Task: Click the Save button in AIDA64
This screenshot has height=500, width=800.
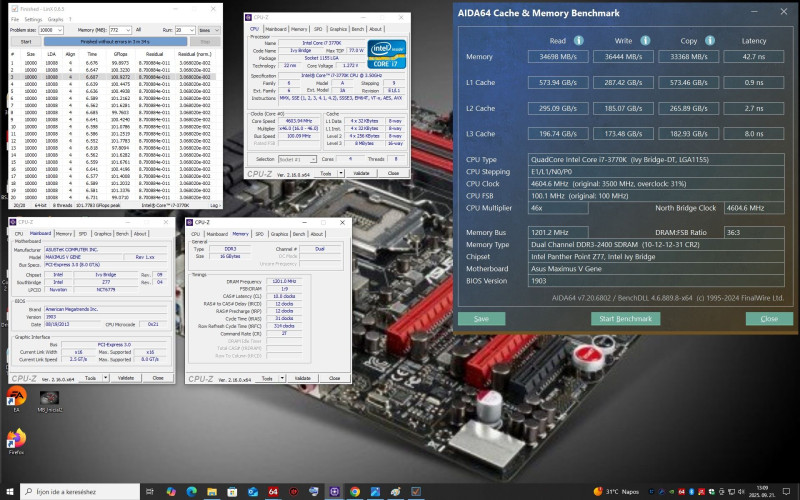Action: coord(481,319)
